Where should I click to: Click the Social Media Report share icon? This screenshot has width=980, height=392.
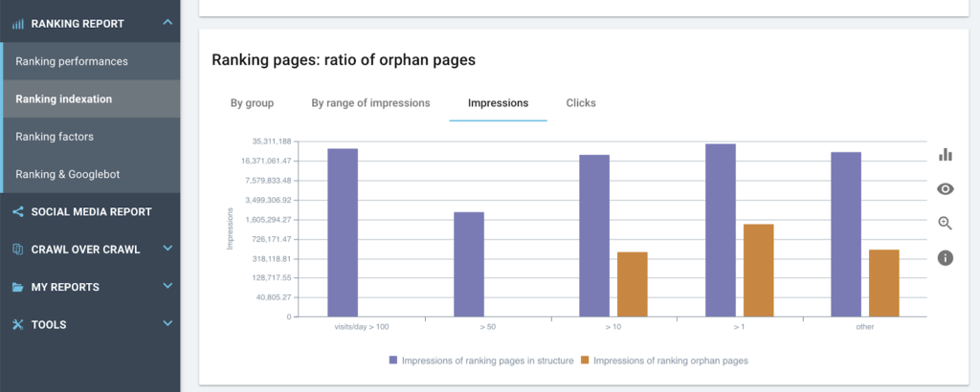(x=17, y=211)
